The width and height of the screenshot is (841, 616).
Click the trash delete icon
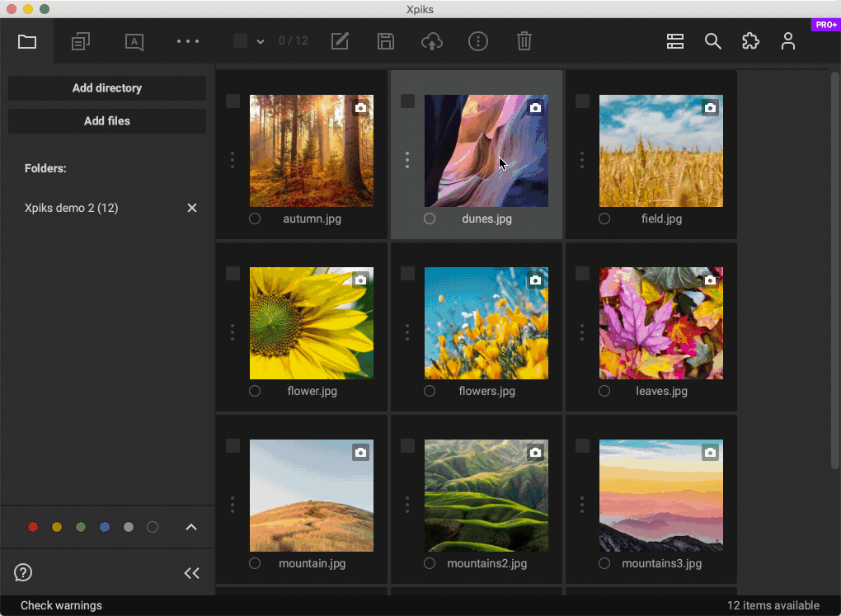(x=524, y=41)
